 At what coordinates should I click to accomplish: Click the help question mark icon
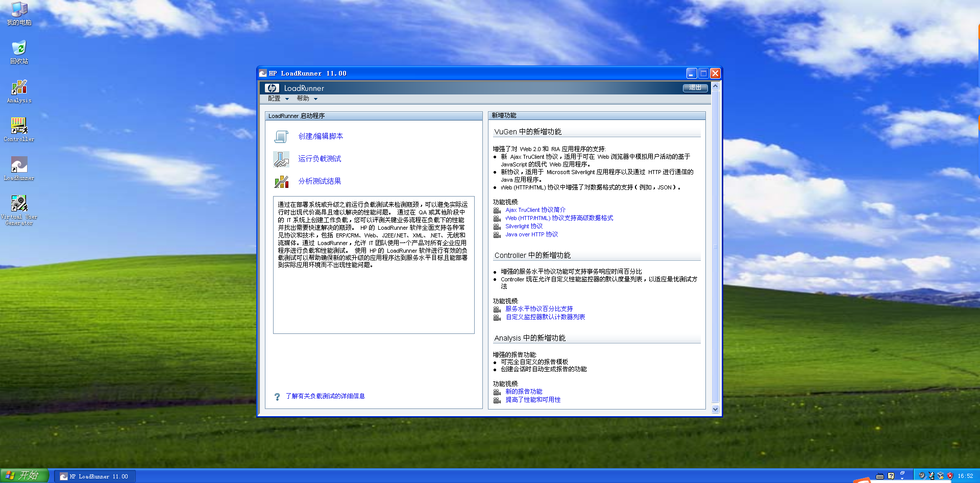click(277, 397)
